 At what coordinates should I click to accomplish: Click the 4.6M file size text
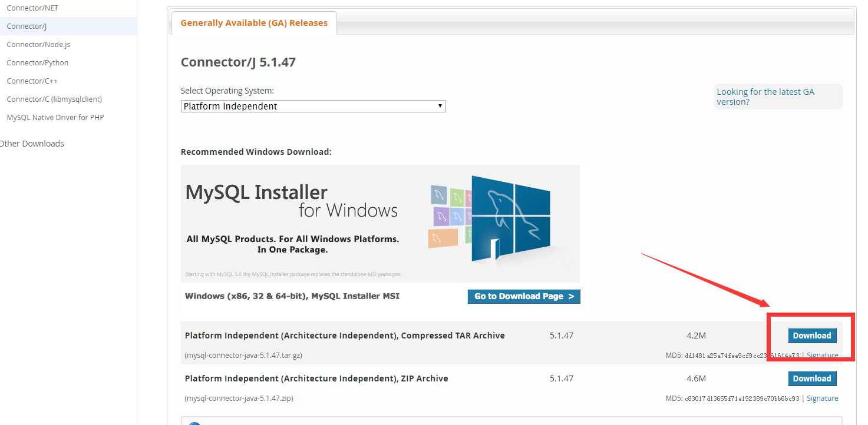click(696, 378)
